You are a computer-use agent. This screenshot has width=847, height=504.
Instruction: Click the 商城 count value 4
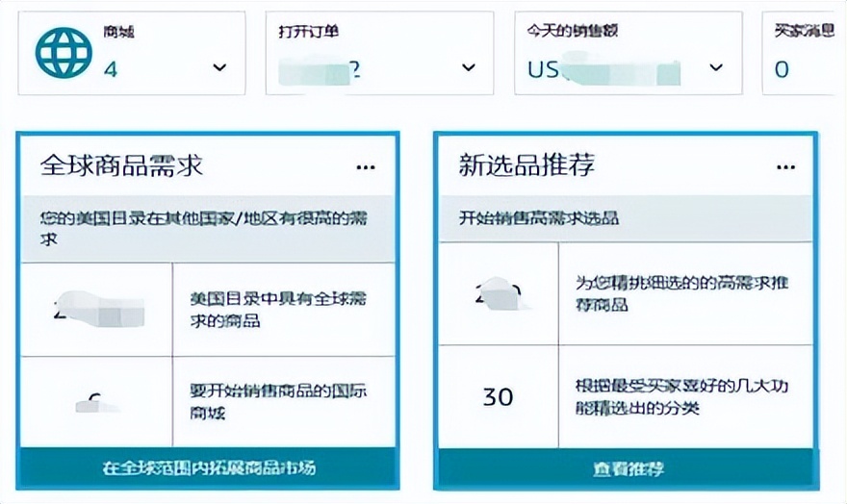tap(111, 69)
